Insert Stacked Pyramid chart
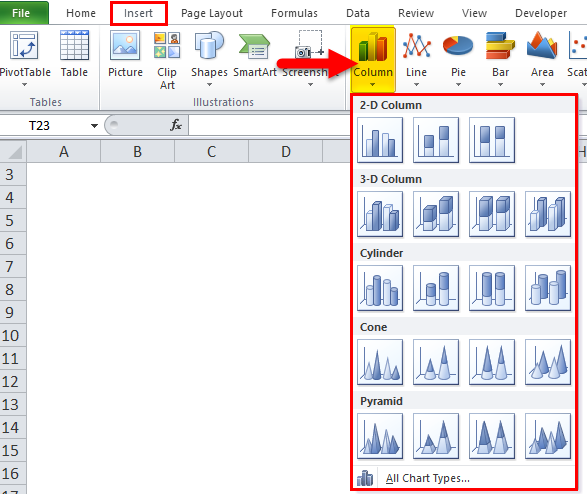Image resolution: width=587 pixels, height=494 pixels. (x=436, y=436)
